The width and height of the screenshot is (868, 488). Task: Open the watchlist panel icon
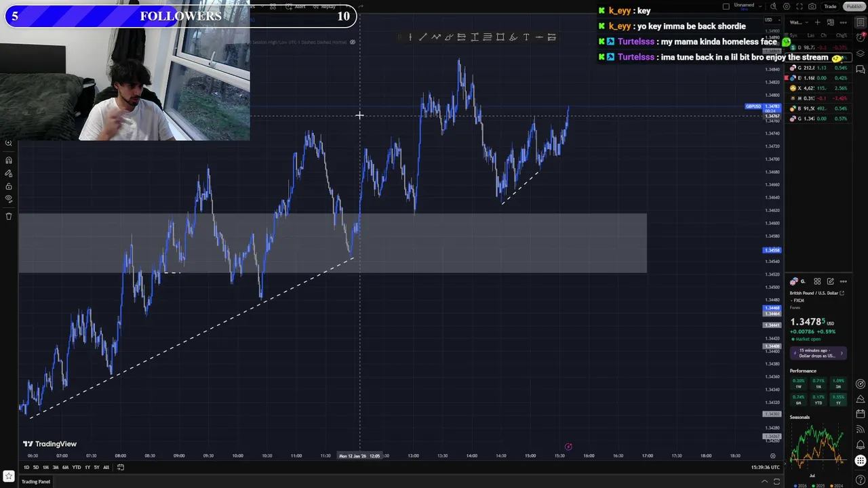861,22
